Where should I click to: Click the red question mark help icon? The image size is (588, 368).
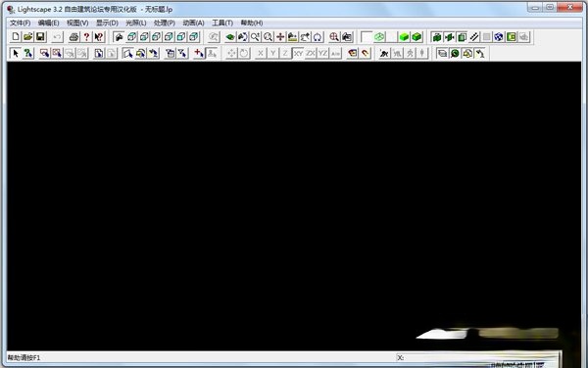click(86, 37)
